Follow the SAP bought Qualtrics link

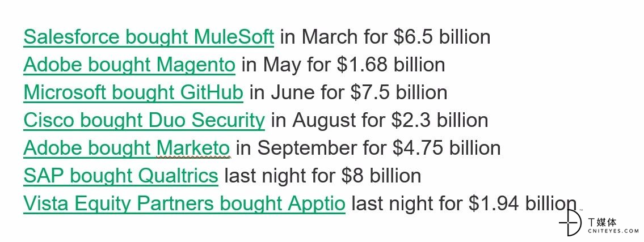(121, 176)
